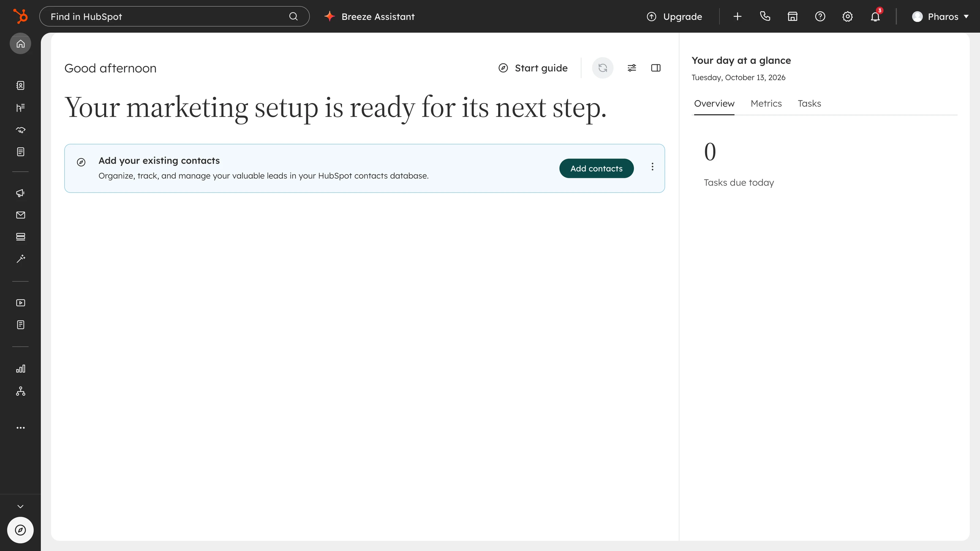Click the search magnifier icon
The height and width of the screenshot is (551, 980).
click(293, 16)
